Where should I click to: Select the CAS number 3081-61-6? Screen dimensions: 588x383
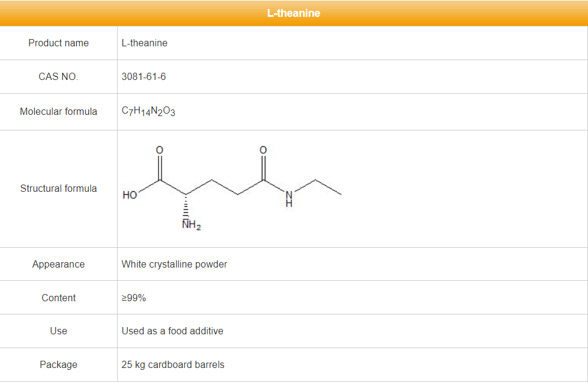pyautogui.click(x=144, y=77)
